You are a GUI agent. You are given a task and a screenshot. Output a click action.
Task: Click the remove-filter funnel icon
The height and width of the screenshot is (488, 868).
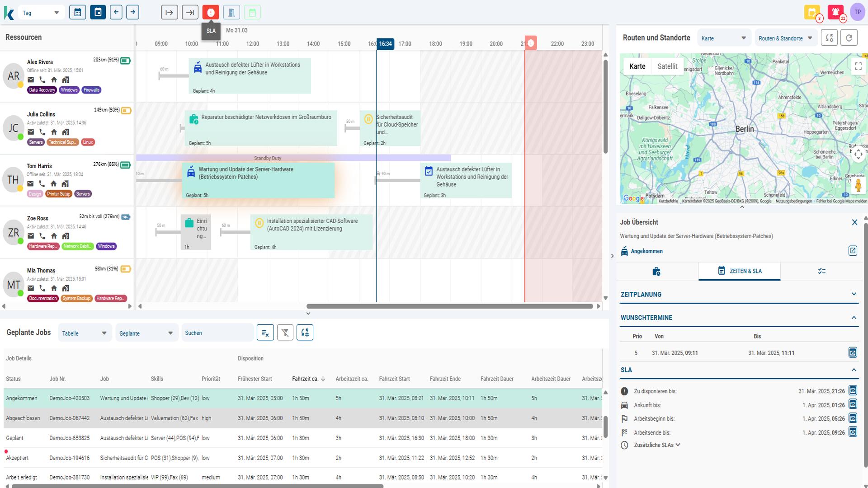285,333
